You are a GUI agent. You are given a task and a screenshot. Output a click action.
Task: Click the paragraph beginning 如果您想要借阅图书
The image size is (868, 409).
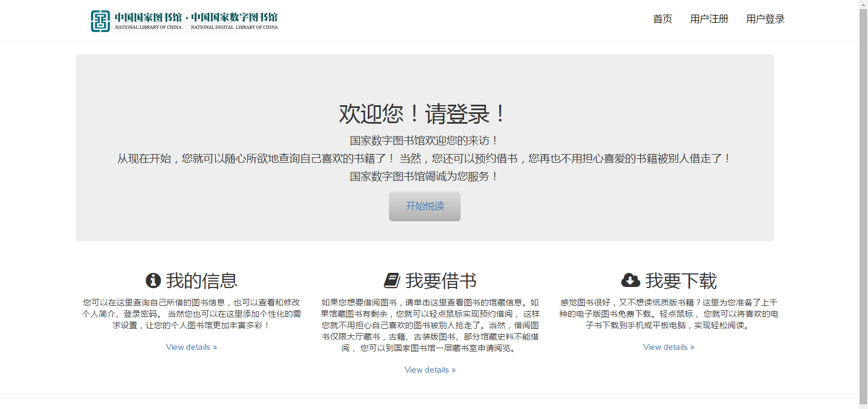click(430, 325)
